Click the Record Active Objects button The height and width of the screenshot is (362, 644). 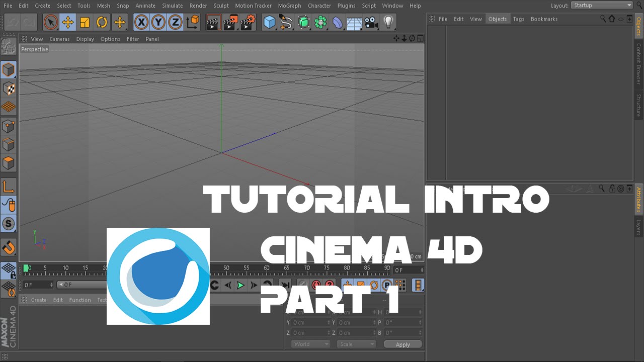tap(316, 285)
